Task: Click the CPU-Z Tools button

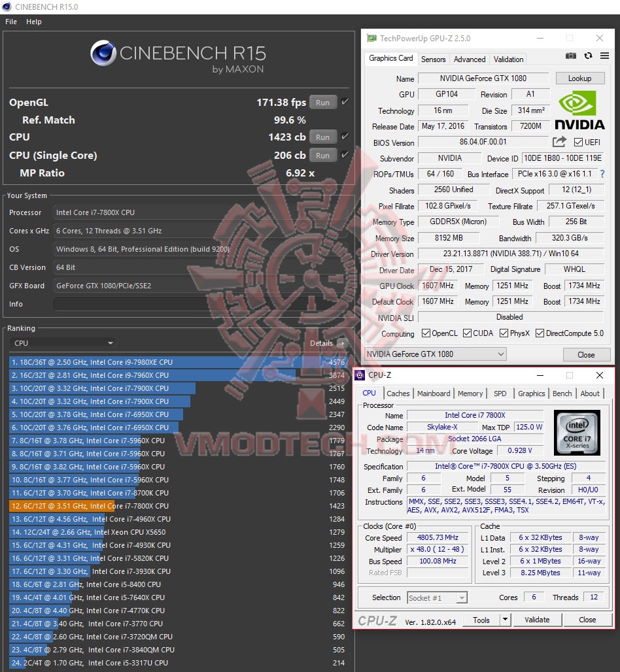Action: 481,620
